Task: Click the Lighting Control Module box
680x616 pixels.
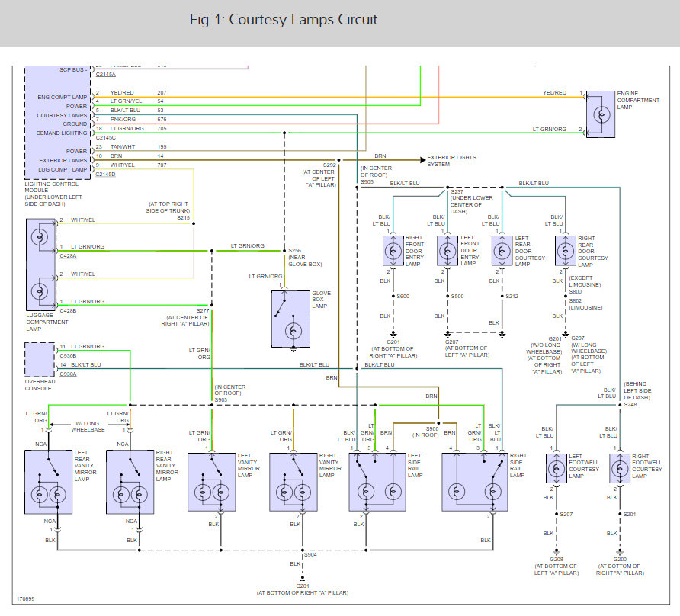Action: point(57,122)
